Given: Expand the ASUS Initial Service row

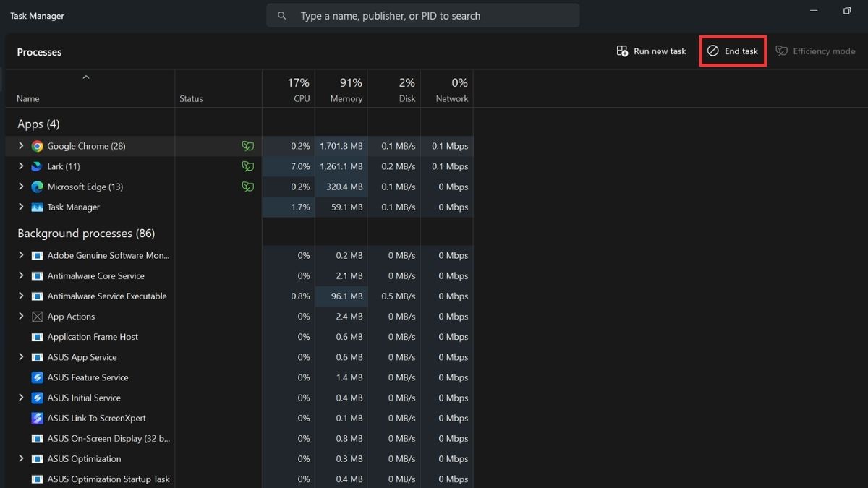Looking at the screenshot, I should point(21,398).
